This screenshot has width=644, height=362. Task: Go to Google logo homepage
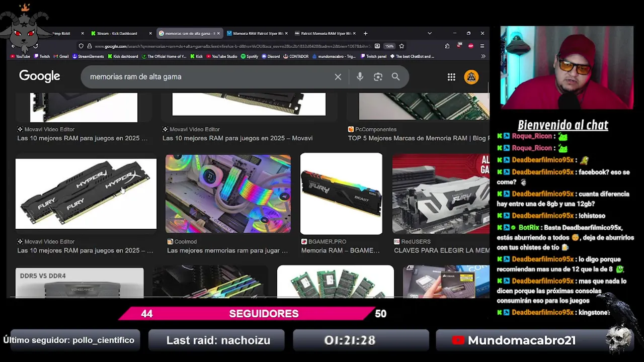(39, 76)
